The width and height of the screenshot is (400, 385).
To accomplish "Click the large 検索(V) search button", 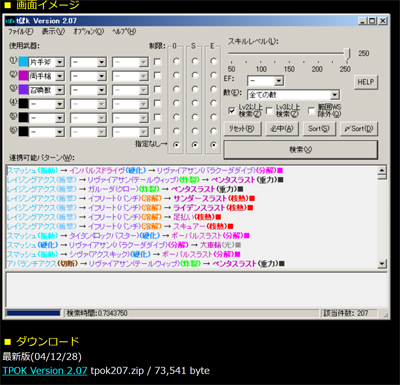I will [x=300, y=150].
